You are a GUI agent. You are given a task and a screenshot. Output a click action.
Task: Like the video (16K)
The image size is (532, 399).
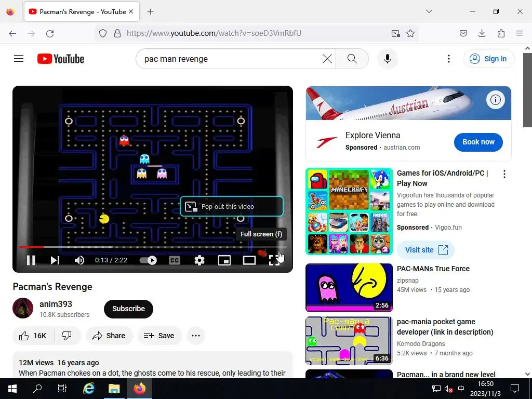[33, 336]
